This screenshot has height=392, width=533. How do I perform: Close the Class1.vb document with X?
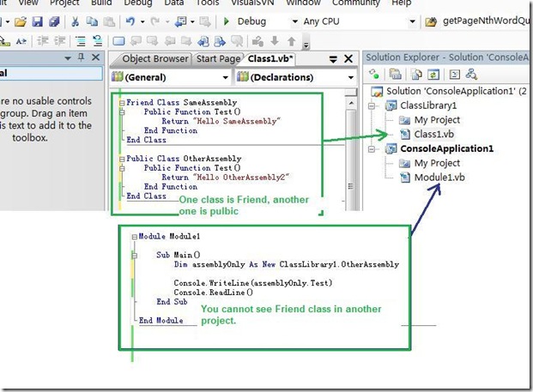(x=348, y=59)
